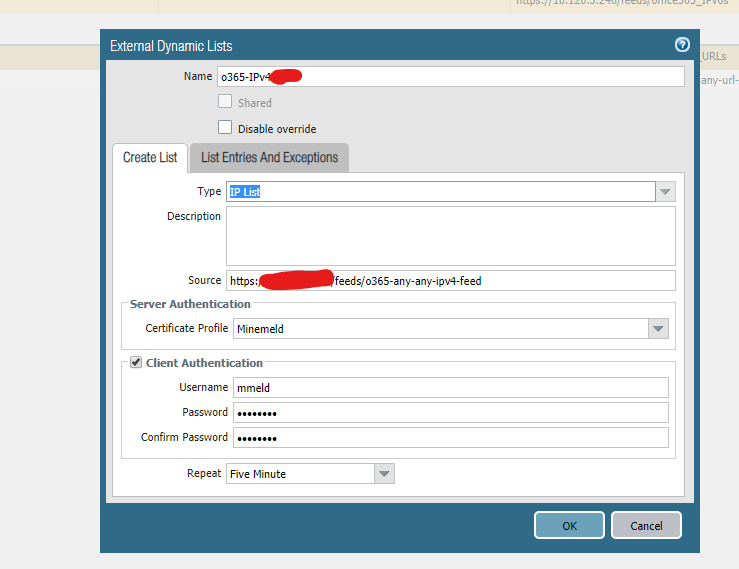Switch to the Create List tab
739x569 pixels.
tap(150, 157)
